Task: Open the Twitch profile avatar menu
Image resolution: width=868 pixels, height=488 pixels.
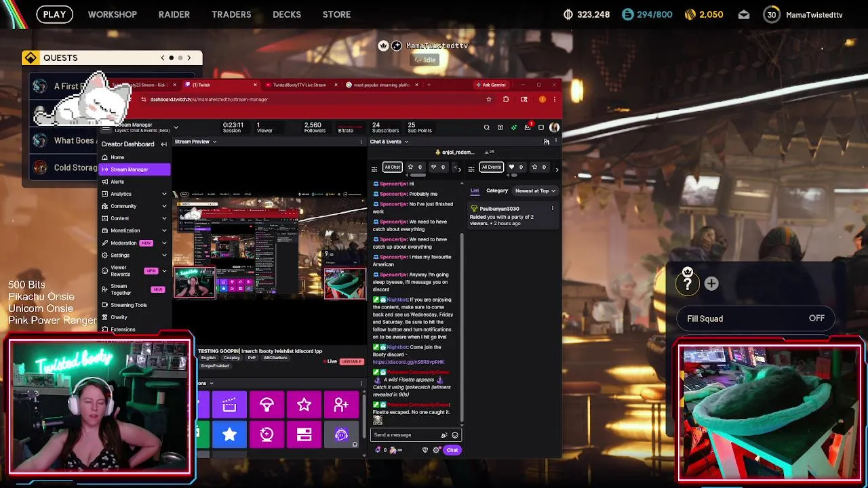Action: click(x=555, y=127)
